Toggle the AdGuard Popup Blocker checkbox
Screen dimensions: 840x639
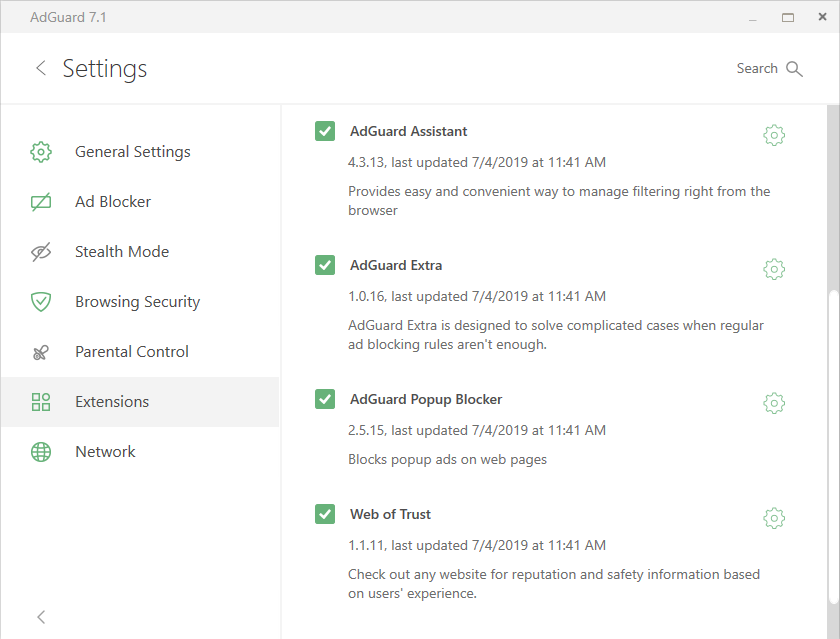tap(325, 399)
